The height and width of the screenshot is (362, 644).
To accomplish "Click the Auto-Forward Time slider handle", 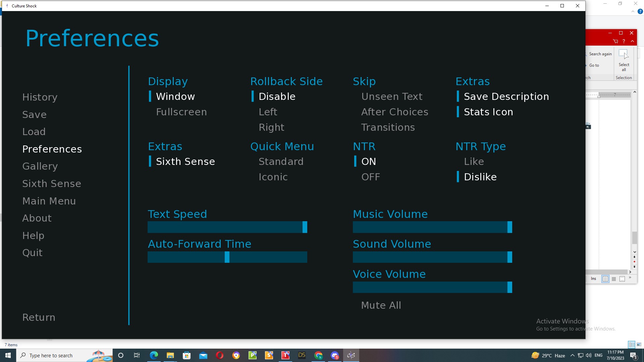I will click(227, 257).
